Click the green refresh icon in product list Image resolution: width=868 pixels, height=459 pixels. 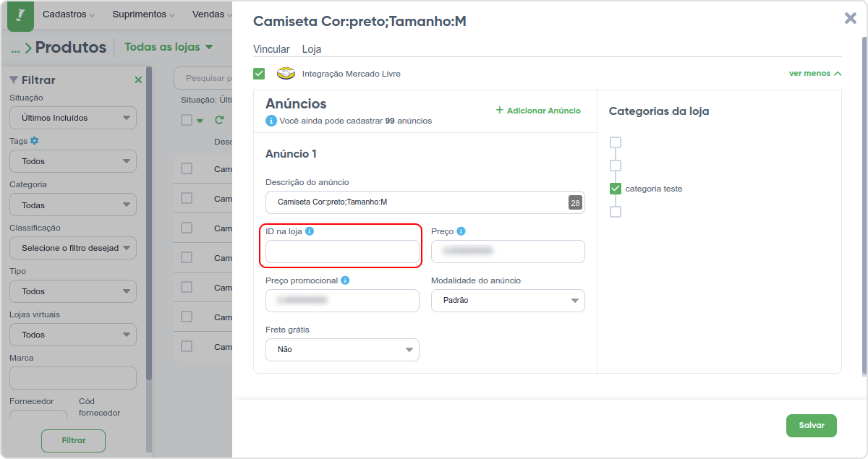219,120
